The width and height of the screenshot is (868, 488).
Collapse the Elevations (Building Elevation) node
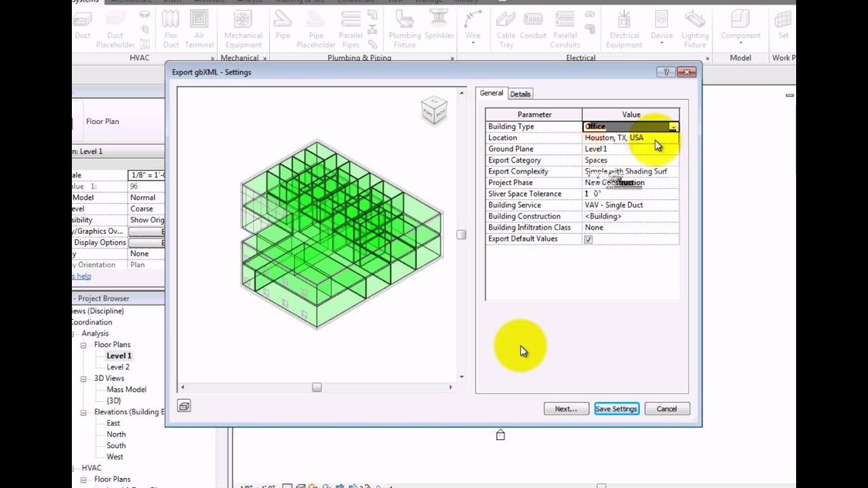click(83, 412)
